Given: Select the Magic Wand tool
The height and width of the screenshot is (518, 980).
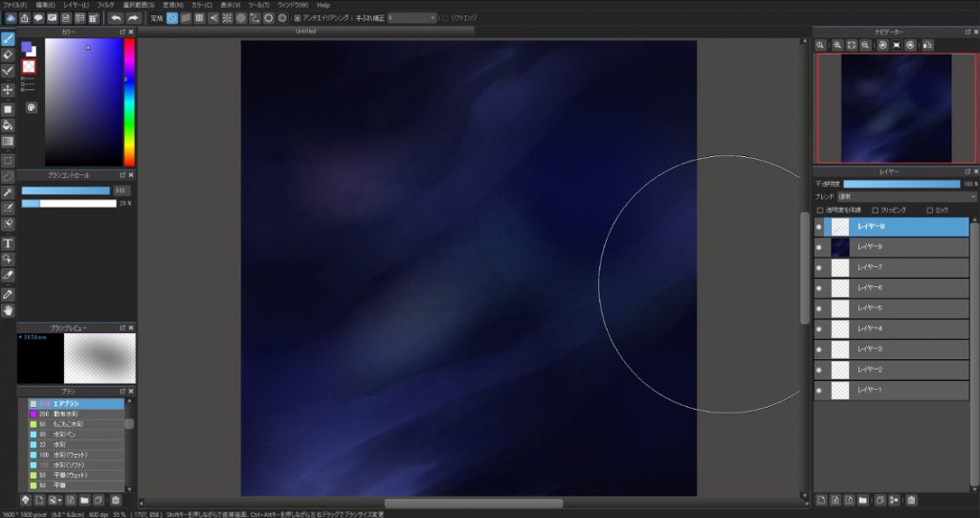Looking at the screenshot, I should pos(8,192).
